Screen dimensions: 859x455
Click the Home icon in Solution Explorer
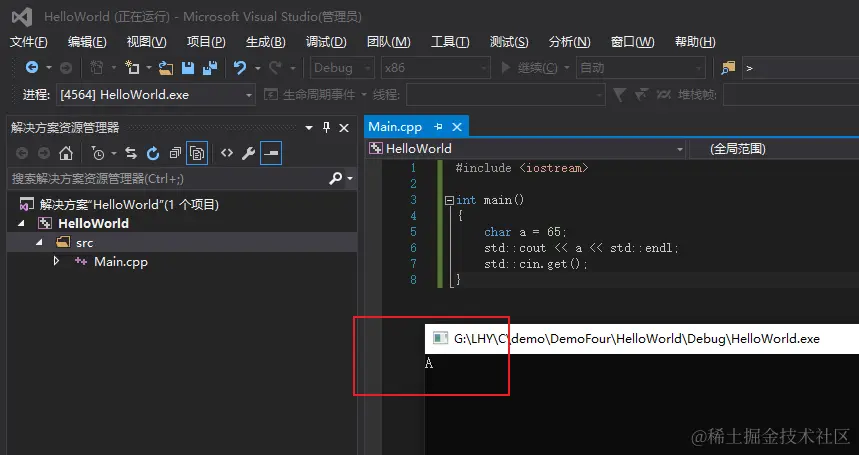[x=66, y=153]
